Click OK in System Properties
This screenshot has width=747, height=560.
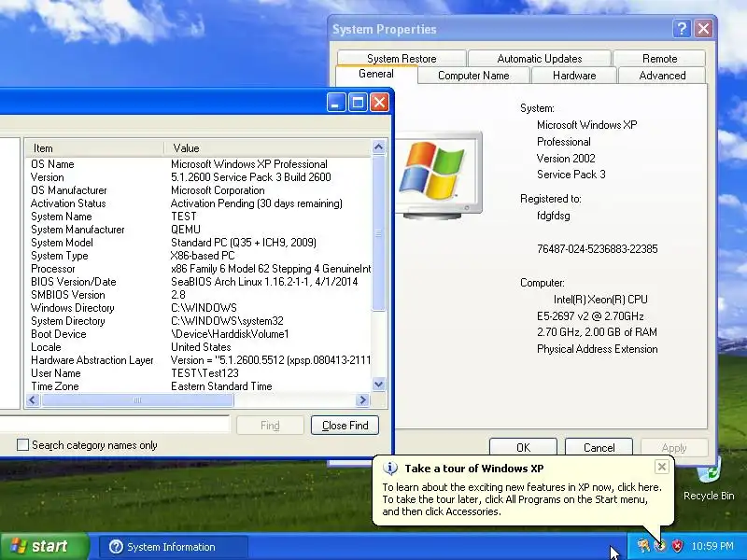(x=523, y=448)
